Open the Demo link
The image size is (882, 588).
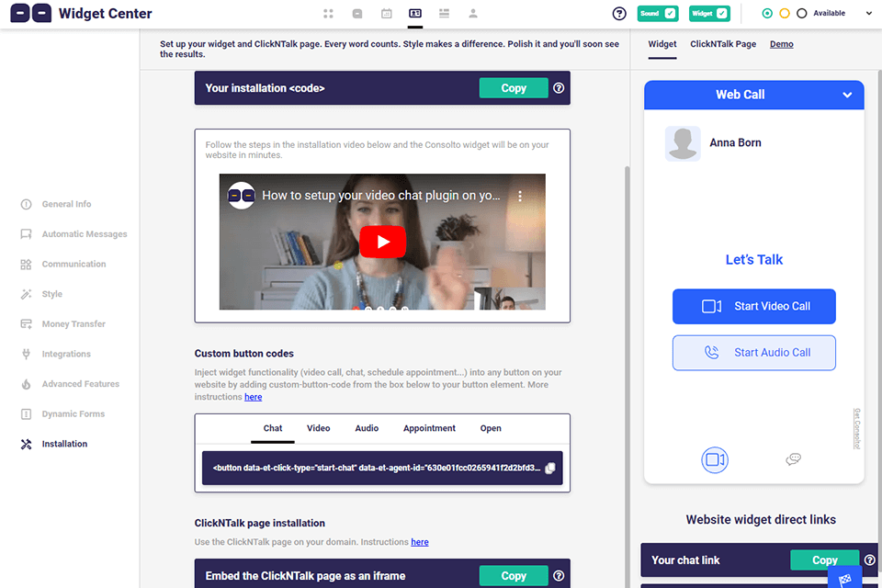[x=781, y=44]
